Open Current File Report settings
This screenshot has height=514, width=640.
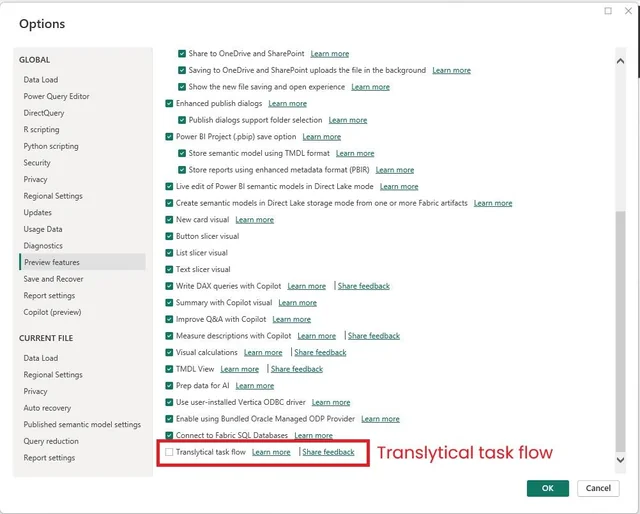[49, 458]
